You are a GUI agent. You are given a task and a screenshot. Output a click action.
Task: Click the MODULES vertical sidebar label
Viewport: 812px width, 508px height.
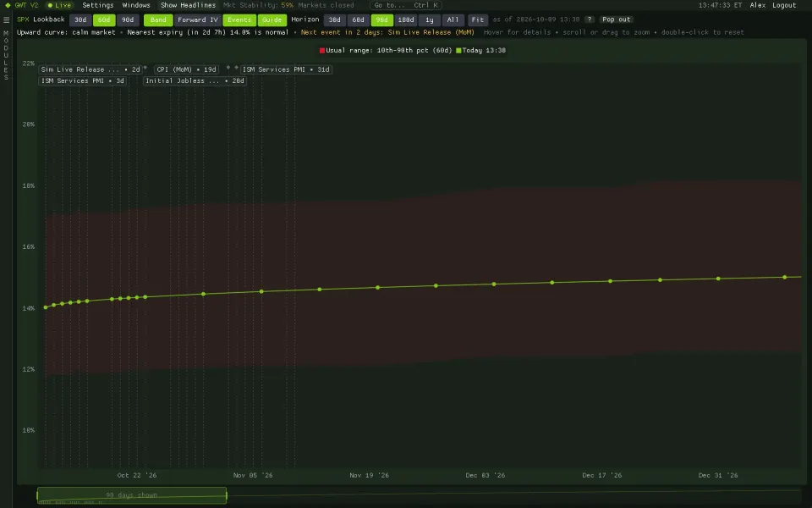click(6, 55)
